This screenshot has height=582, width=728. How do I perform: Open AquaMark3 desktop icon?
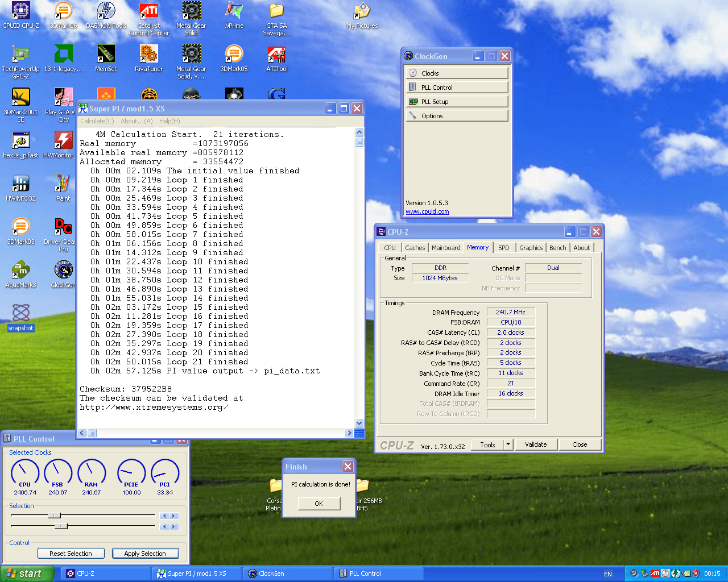click(20, 275)
